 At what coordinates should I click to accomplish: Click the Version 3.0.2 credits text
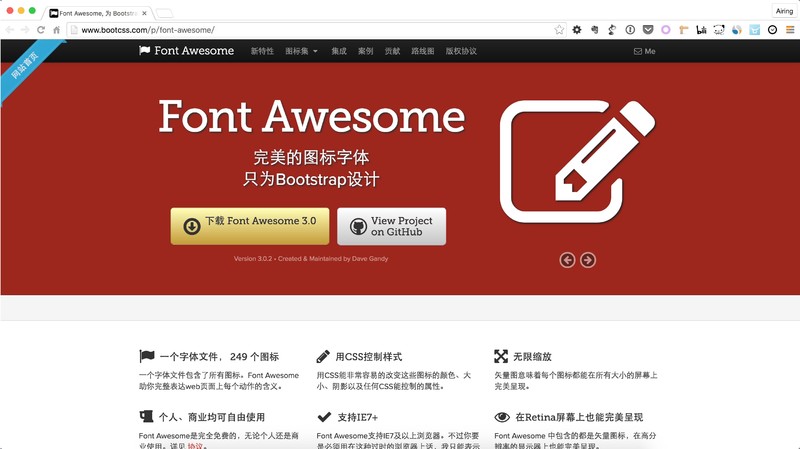pyautogui.click(x=311, y=259)
